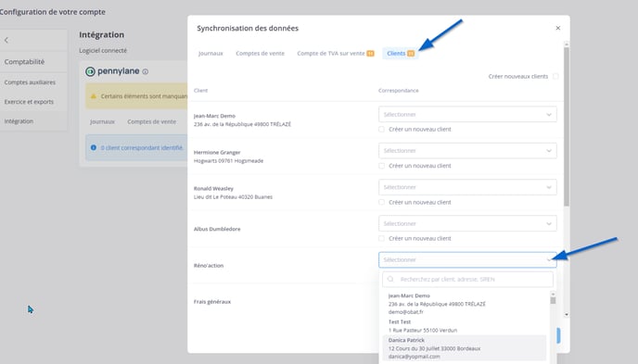Open Exercice et exports in the sidebar
The image size is (638, 364).
tap(29, 102)
